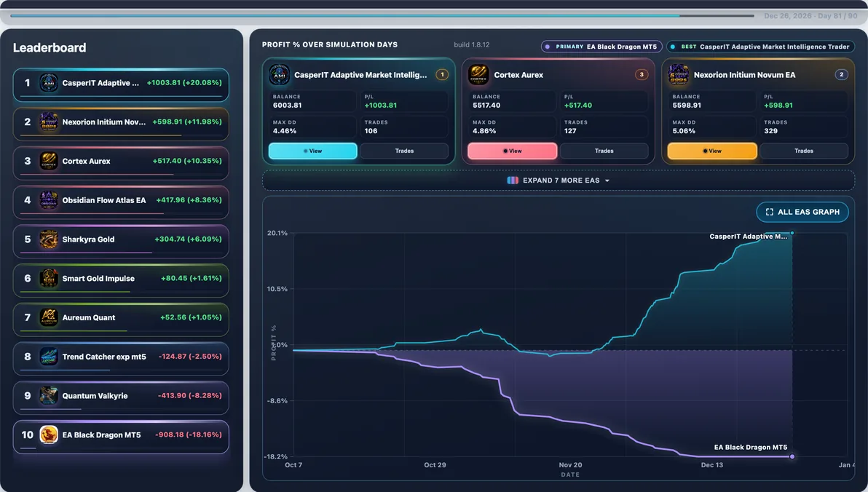Click rank badge 1 on CasperIT card
Viewport: 868px width, 492px height.
click(x=442, y=75)
